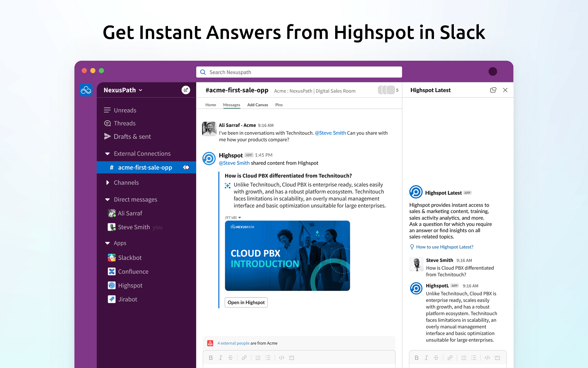Click the Highspot sender name in channel
Image resolution: width=588 pixels, height=368 pixels.
(x=231, y=155)
